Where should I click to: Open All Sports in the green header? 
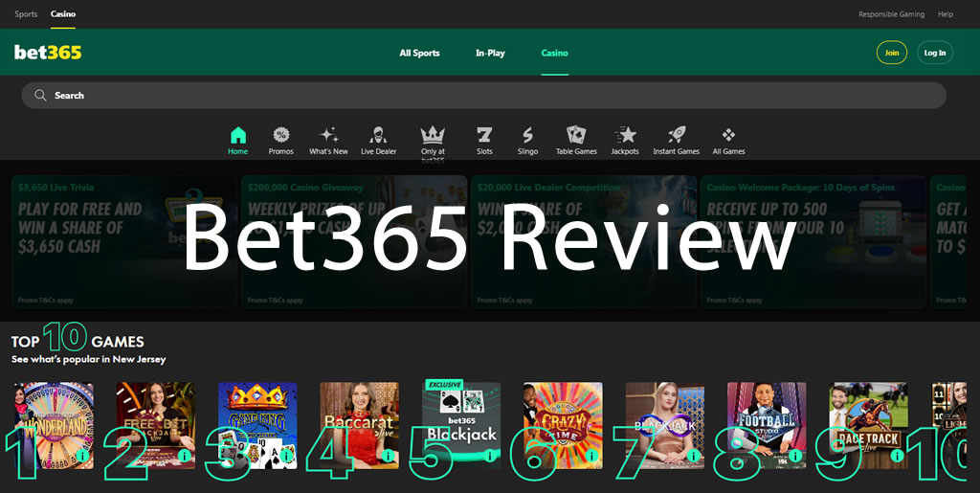point(419,53)
